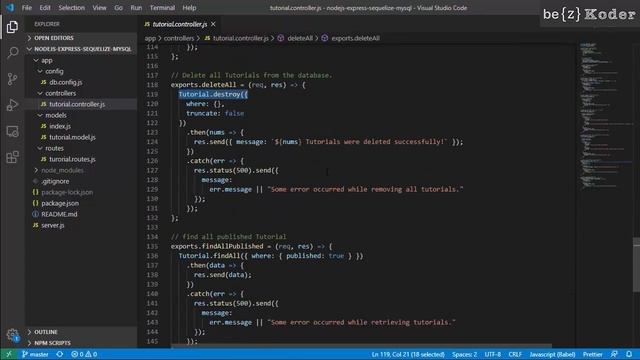The width and height of the screenshot is (640, 360).
Task: Open the Run and Debug view
Action: pyautogui.click(x=12, y=105)
